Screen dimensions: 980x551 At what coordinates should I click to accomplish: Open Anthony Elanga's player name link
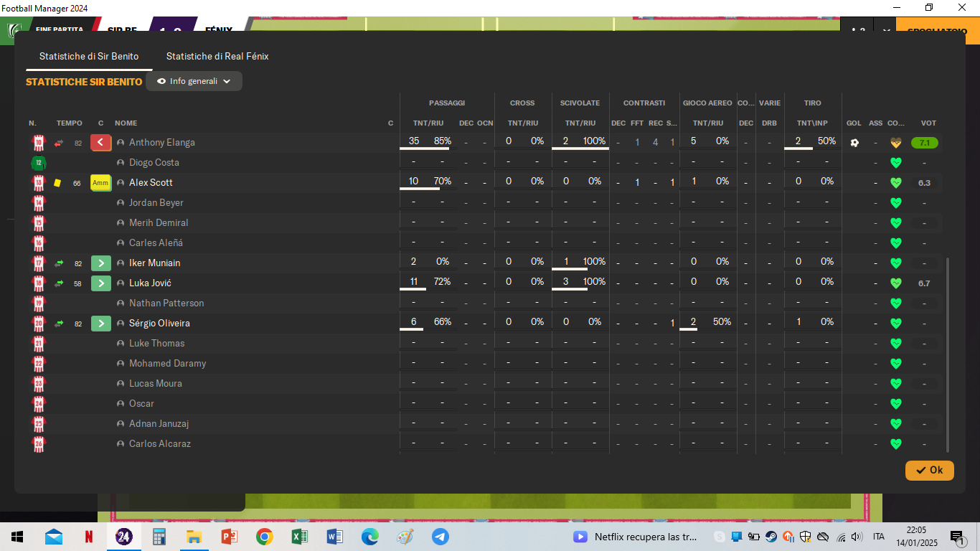coord(162,143)
